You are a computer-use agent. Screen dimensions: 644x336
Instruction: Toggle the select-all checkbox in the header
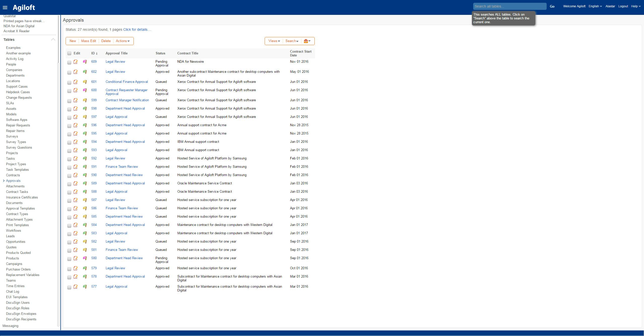point(69,53)
